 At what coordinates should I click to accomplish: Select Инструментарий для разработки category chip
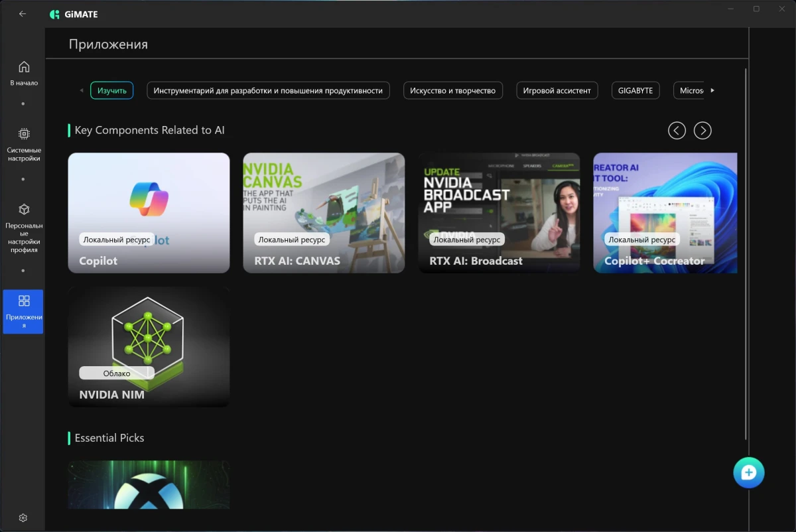[268, 90]
